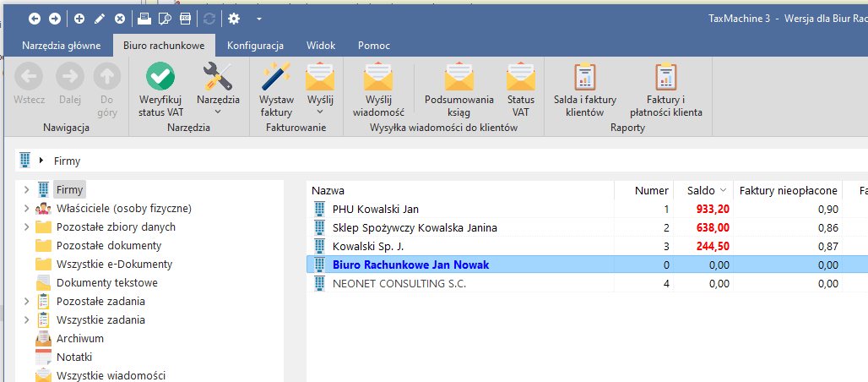Select the NEONET CONSULTING S.C. row
This screenshot has width=868, height=382.
(x=399, y=284)
